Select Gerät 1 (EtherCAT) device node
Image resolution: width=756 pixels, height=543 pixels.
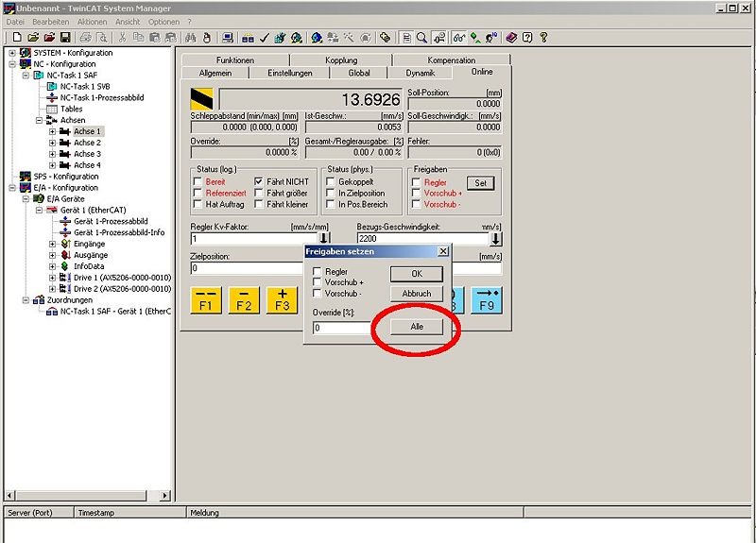point(93,210)
